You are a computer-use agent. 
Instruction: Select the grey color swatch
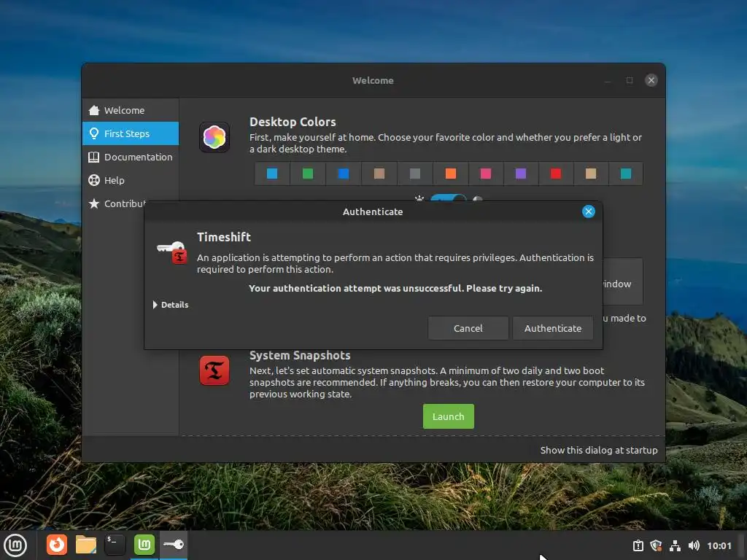tap(415, 174)
